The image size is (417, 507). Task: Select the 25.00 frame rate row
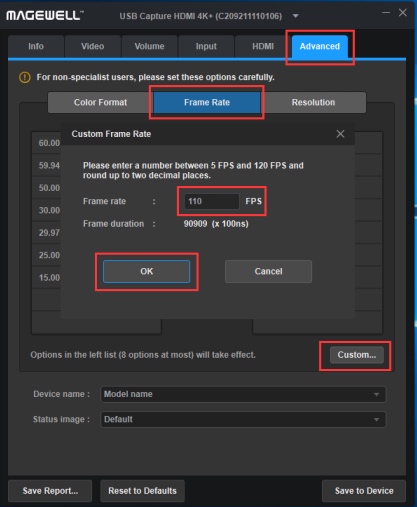coord(47,255)
